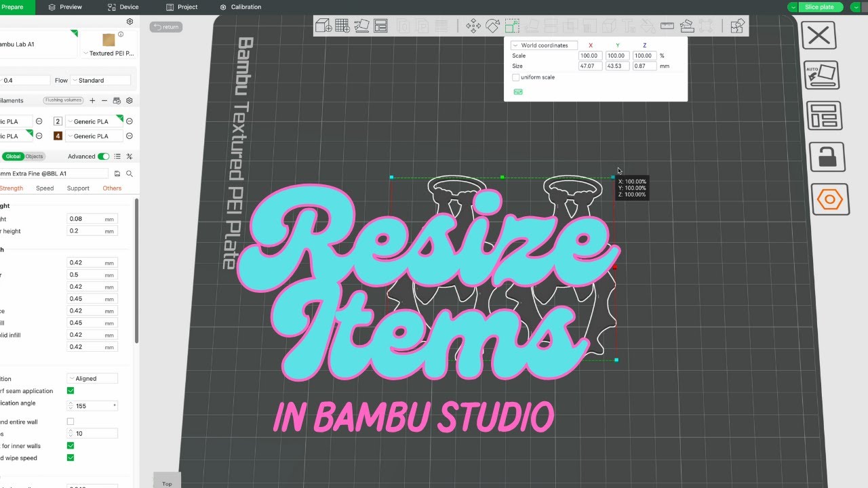Select the Measure ruler tool icon

click(667, 26)
